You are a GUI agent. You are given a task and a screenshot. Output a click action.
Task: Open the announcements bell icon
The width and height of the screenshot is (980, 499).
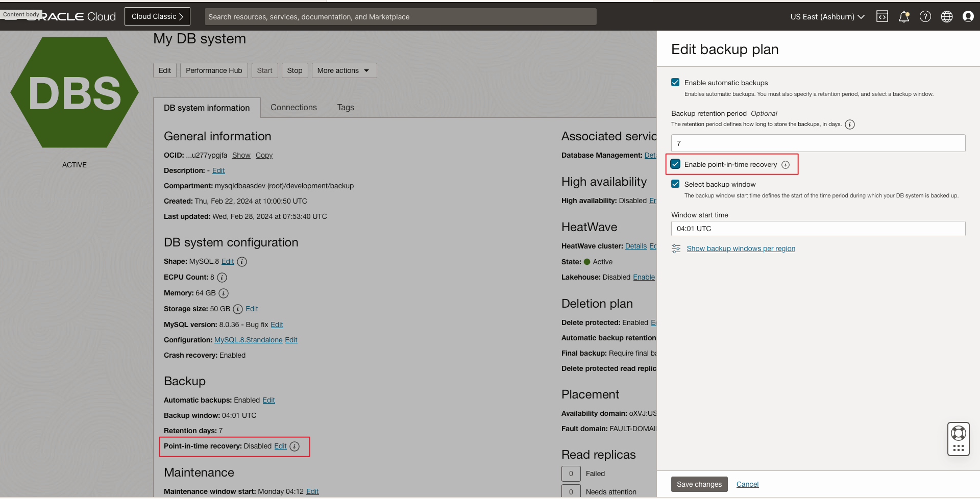click(904, 17)
